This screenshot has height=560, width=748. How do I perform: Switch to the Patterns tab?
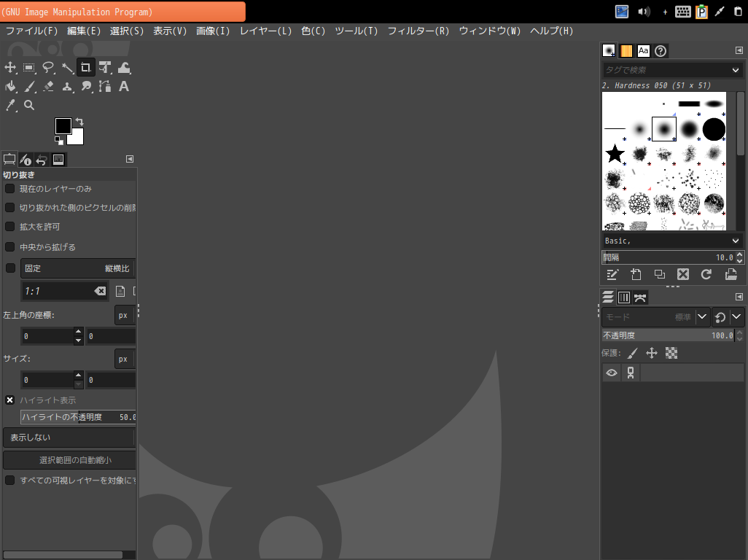click(626, 50)
